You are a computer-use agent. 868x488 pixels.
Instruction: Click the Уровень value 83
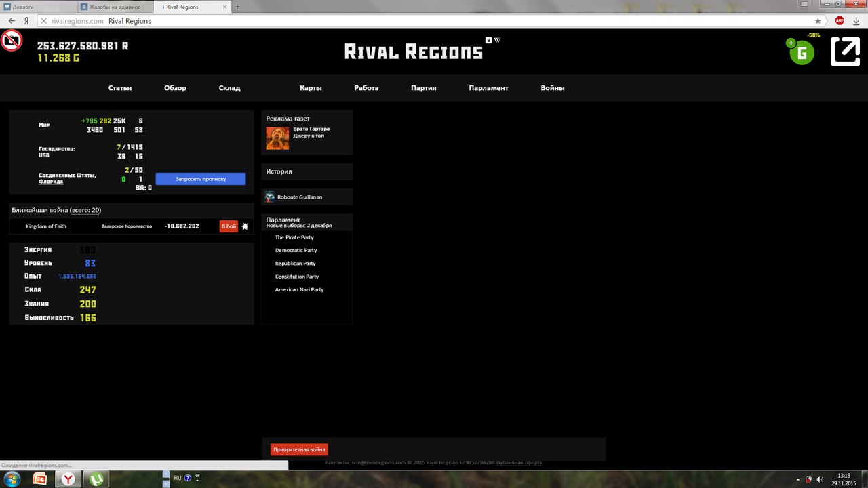tap(90, 263)
